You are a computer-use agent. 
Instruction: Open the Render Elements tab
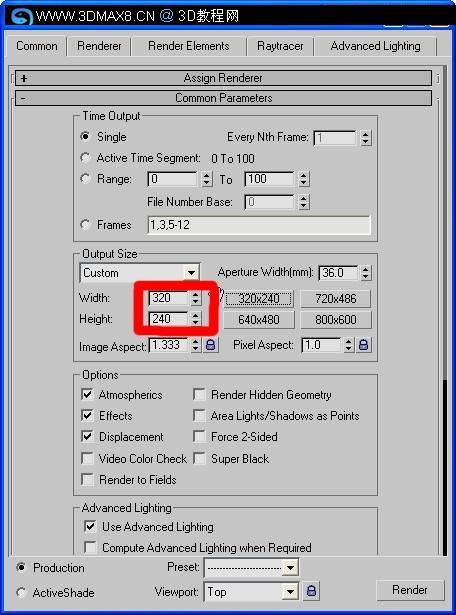189,46
